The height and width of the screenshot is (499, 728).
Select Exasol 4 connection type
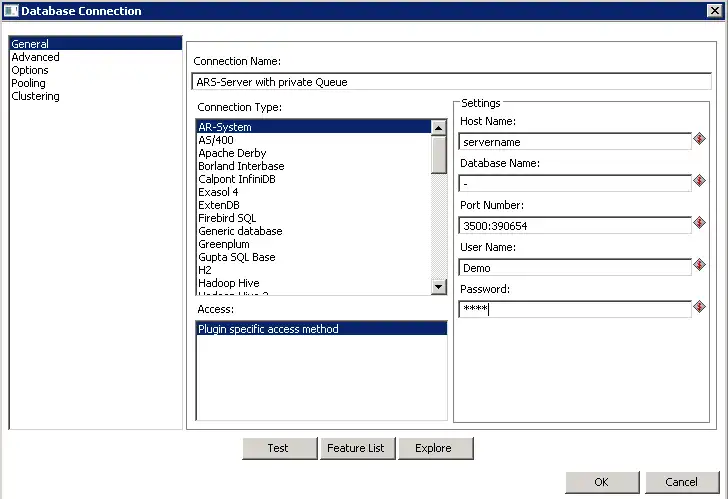[x=314, y=192]
